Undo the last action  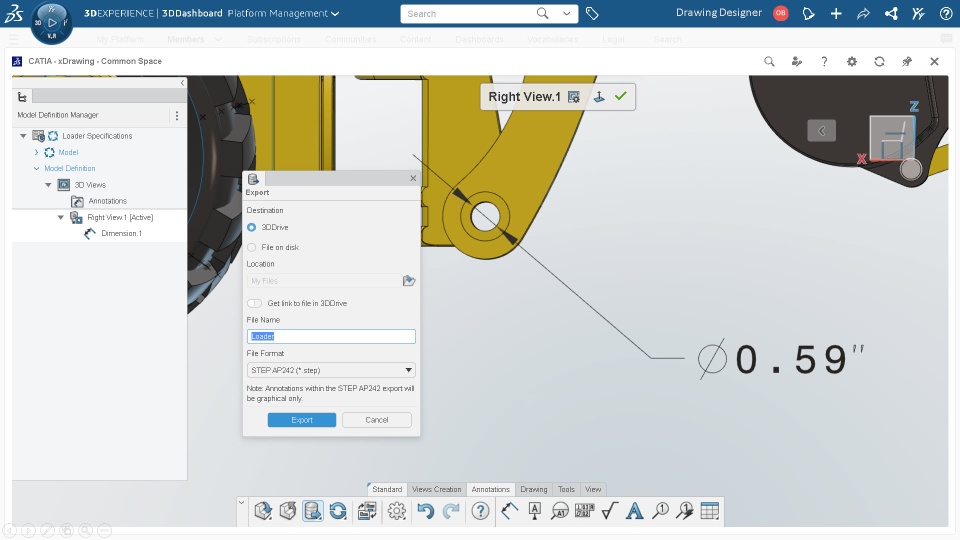pos(426,511)
